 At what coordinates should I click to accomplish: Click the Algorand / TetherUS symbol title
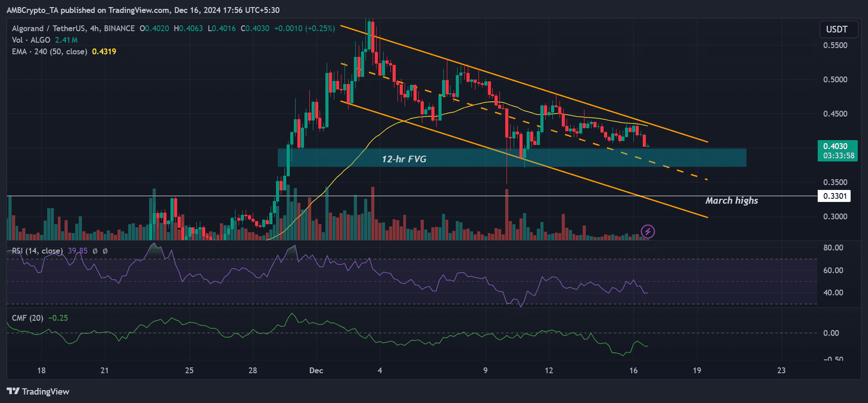[x=73, y=28]
